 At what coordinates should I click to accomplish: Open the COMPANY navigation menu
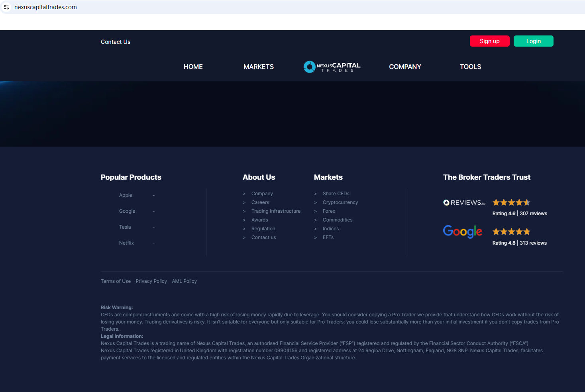405,67
